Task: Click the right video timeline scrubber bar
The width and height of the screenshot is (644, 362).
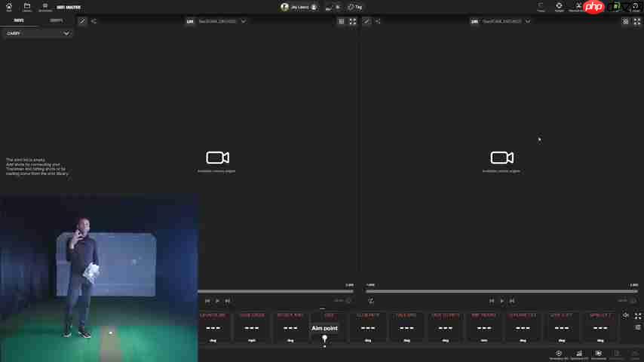Action: 501,291
